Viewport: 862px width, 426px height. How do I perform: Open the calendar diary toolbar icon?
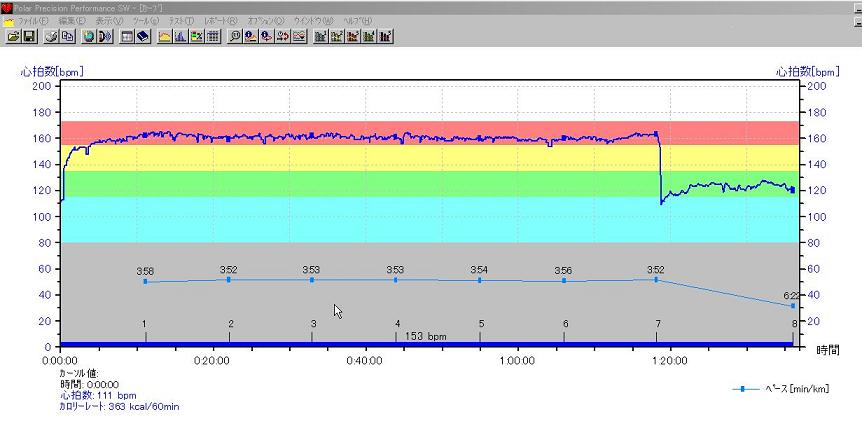click(x=128, y=37)
